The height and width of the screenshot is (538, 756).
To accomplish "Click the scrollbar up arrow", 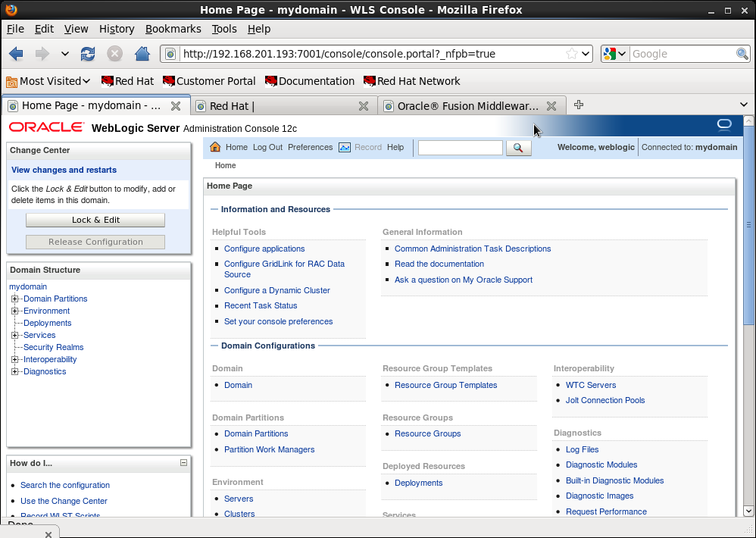I will point(748,120).
